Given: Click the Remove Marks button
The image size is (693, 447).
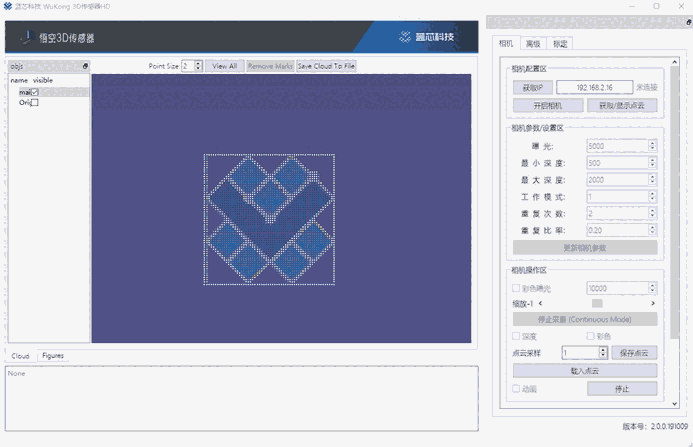Looking at the screenshot, I should click(270, 66).
